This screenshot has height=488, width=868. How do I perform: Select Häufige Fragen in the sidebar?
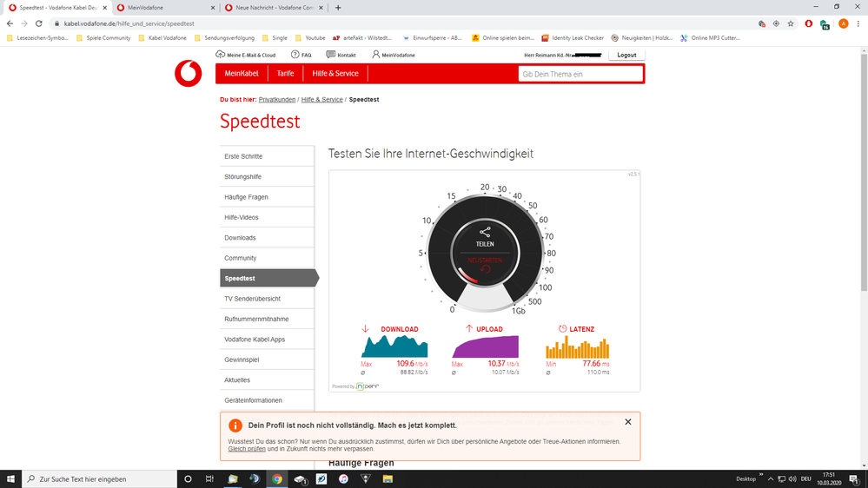(x=267, y=197)
